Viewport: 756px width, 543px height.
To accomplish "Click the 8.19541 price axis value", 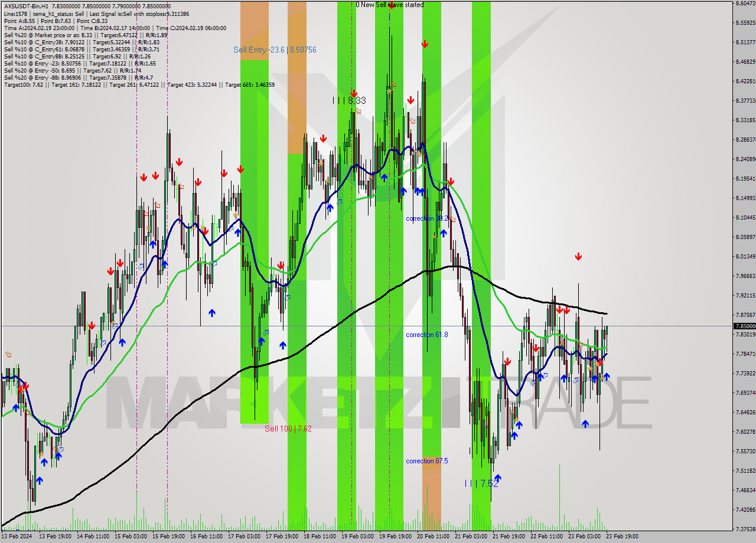I will 745,178.
